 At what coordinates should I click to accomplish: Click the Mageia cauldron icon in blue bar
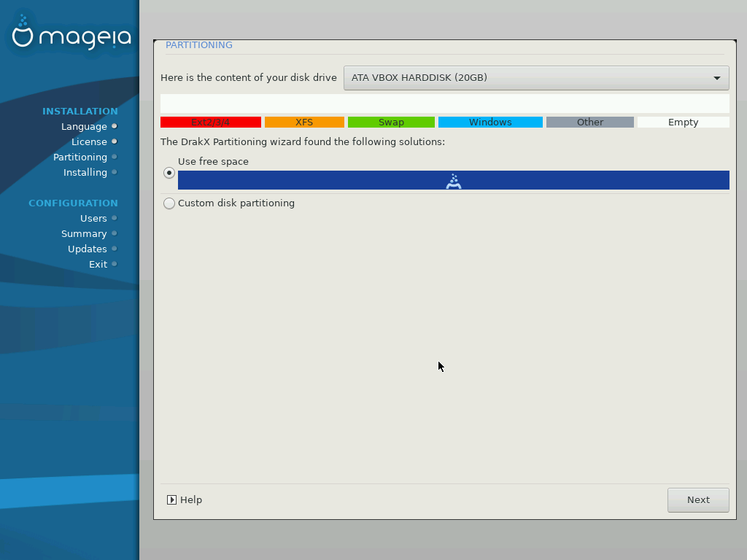[454, 181]
